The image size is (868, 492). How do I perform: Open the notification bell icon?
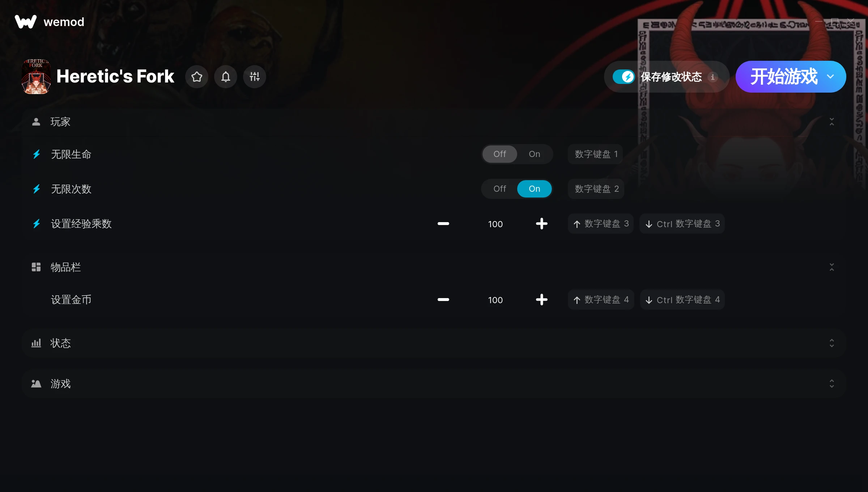pos(226,77)
